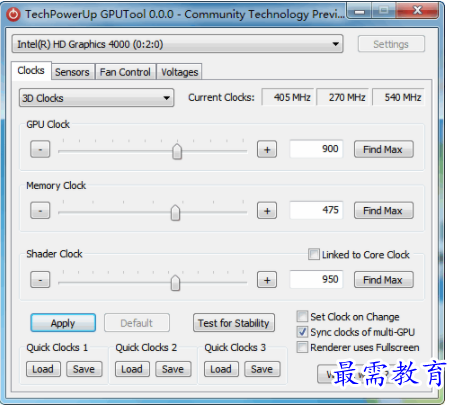Image resolution: width=455 pixels, height=405 pixels.
Task: Load Quick Clocks 1 preset
Action: (x=43, y=369)
